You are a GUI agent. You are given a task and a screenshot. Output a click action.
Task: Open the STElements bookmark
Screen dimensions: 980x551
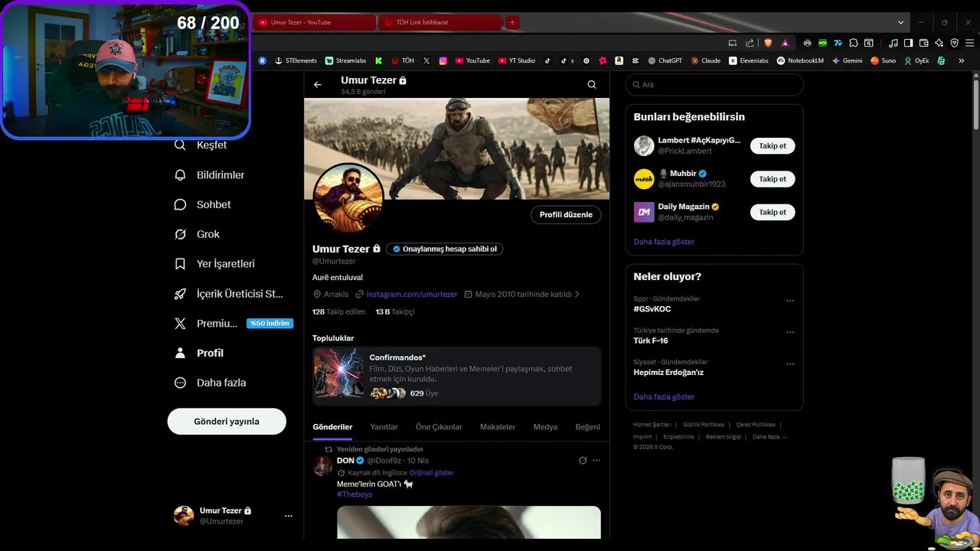(x=296, y=60)
